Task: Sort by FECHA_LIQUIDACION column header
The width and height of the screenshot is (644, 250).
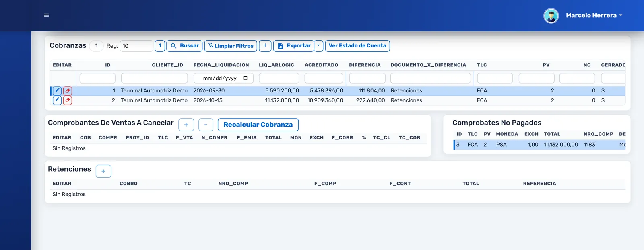Action: [x=221, y=65]
